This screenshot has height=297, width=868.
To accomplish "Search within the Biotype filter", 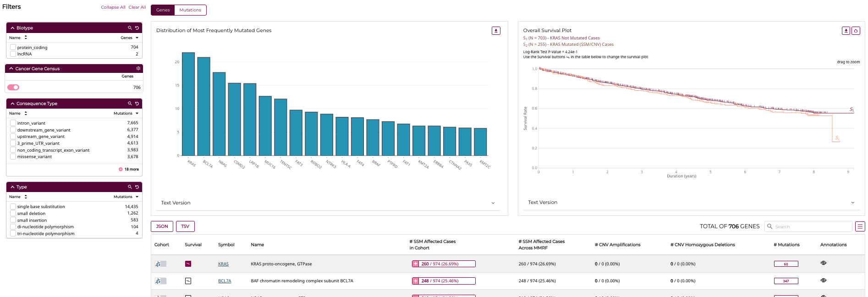I will pos(130,28).
